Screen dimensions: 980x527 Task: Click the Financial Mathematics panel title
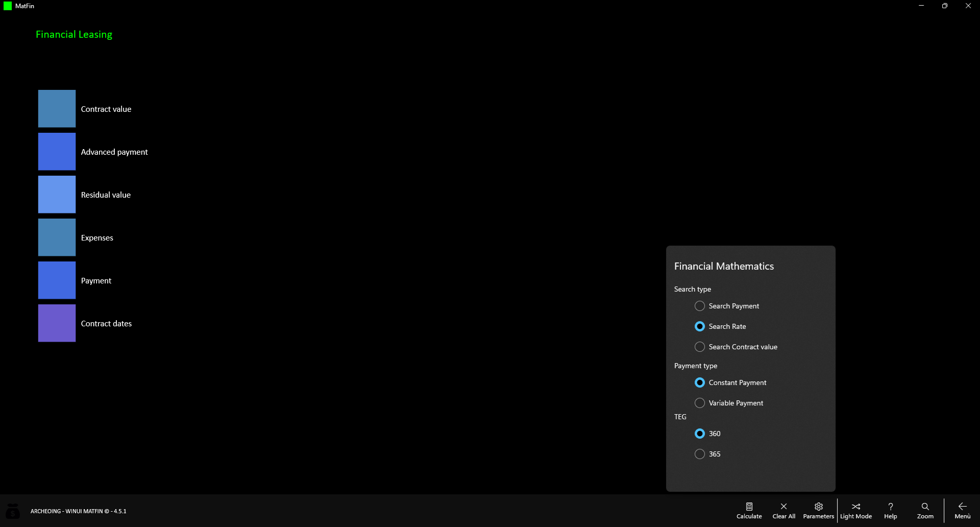click(x=724, y=266)
